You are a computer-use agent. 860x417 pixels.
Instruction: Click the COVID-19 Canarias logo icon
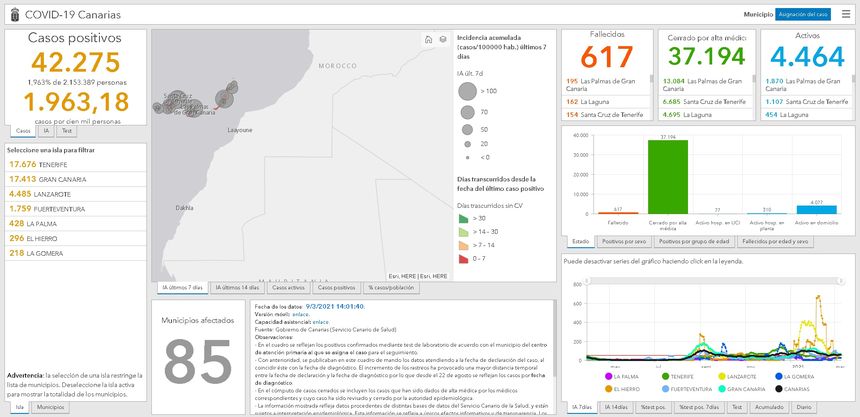click(11, 14)
